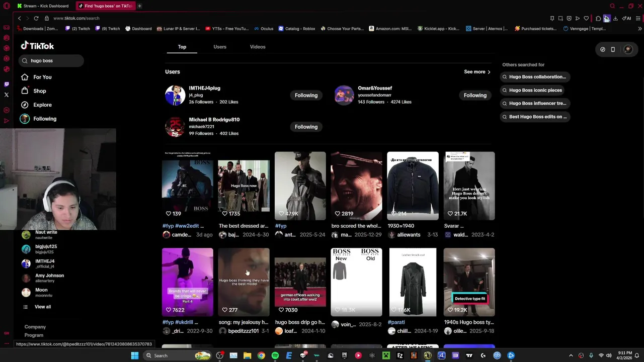Open phone app icon in TikTok header
Viewport: 644px width, 362px height.
pyautogui.click(x=613, y=49)
